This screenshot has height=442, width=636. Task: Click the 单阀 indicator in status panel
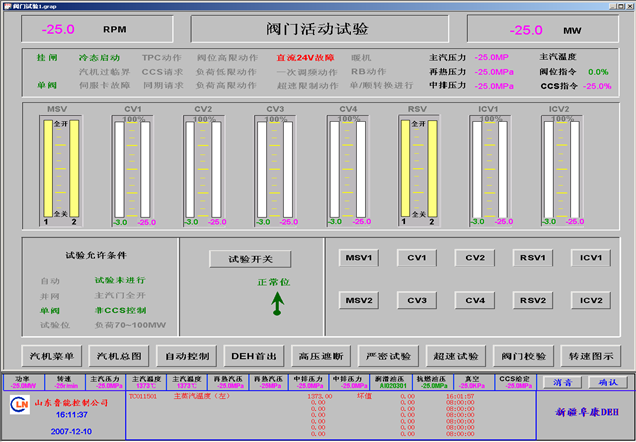[47, 86]
